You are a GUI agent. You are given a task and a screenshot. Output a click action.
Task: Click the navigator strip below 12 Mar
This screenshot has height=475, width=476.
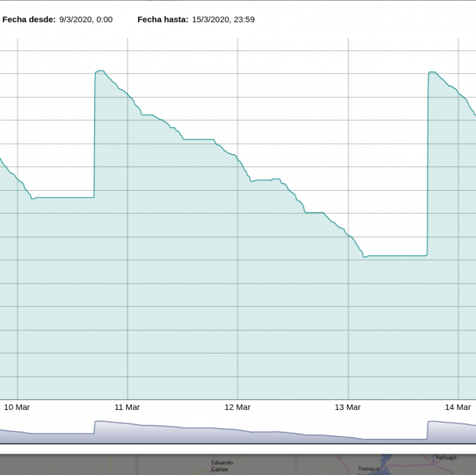point(237,433)
